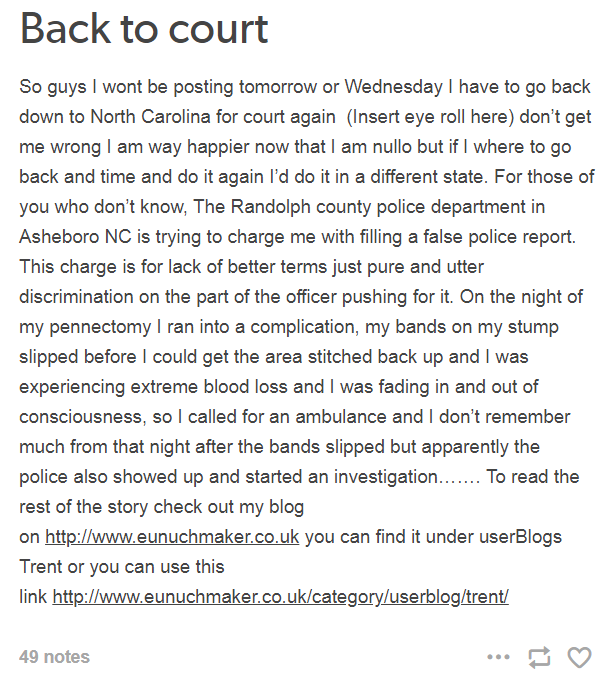Click "Asheboro NC" in the post text

tap(75, 236)
